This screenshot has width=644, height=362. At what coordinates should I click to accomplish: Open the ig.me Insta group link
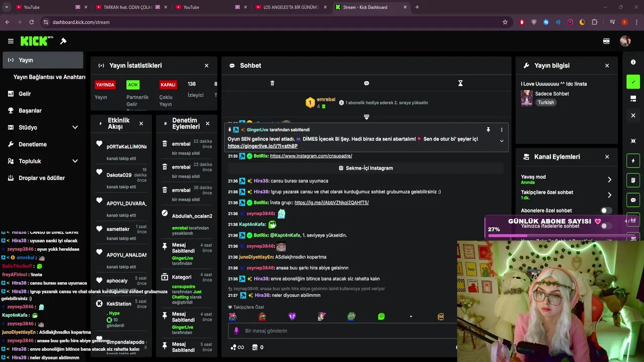coord(332,203)
